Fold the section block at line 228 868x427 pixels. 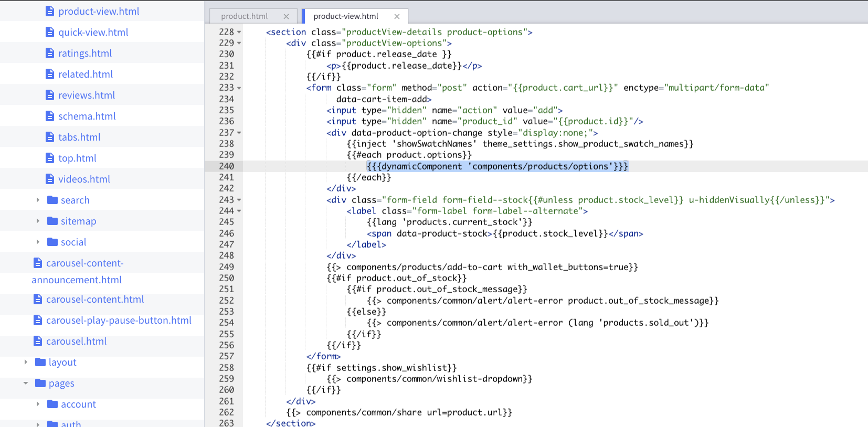click(239, 32)
